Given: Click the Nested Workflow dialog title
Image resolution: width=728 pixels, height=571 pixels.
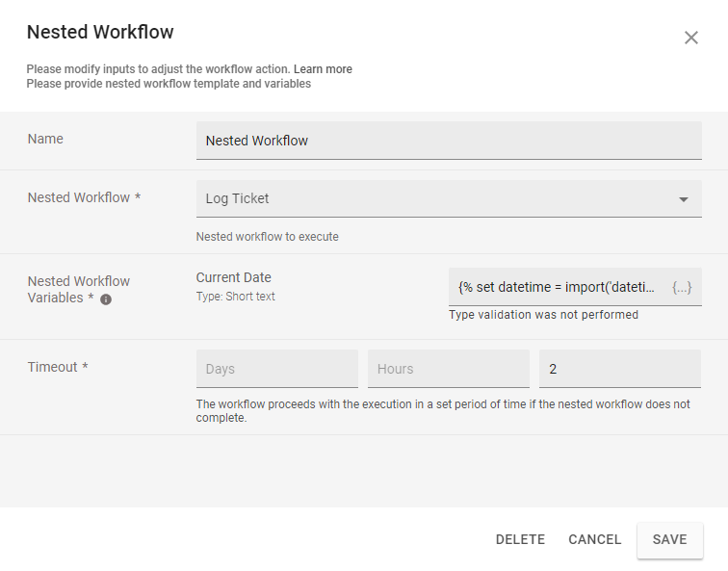Looking at the screenshot, I should pyautogui.click(x=100, y=32).
